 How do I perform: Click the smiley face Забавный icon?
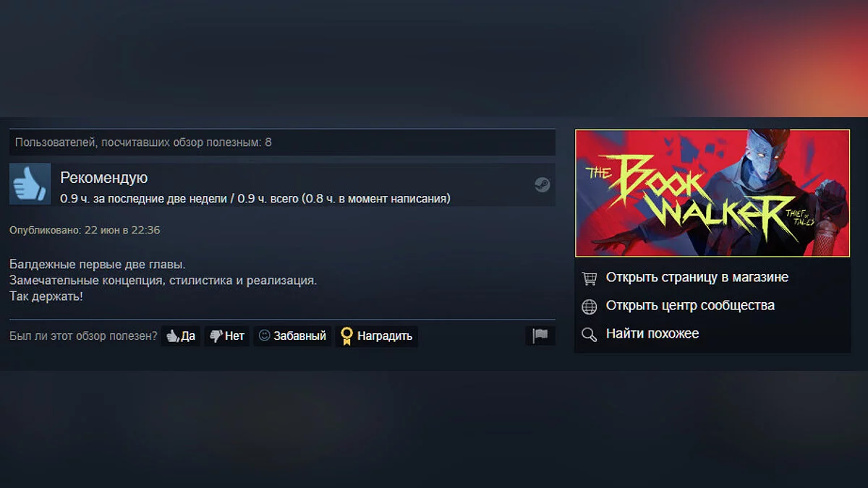[265, 335]
